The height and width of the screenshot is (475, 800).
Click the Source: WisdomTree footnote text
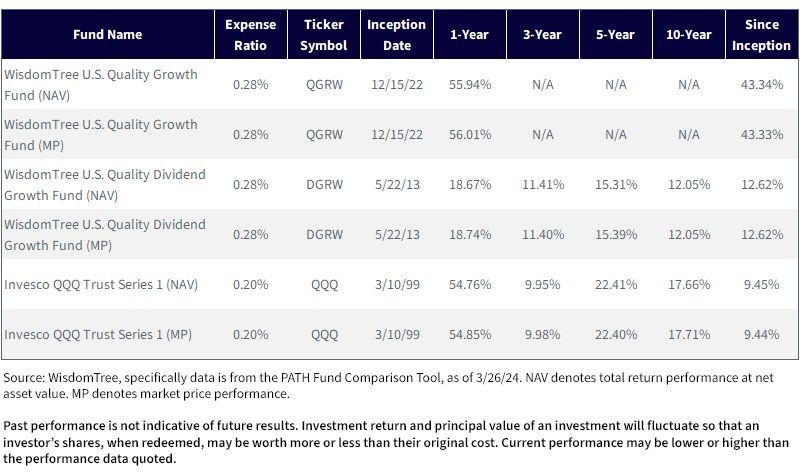(x=388, y=385)
